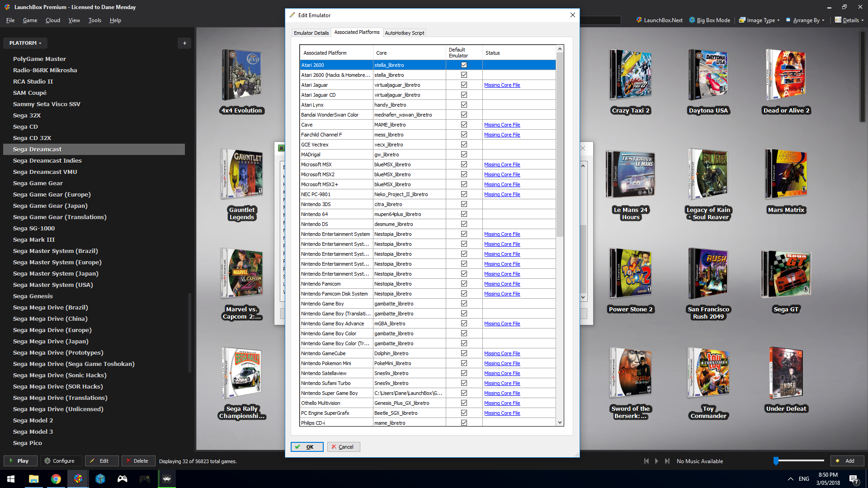This screenshot has width=868, height=488.
Task: Click Cancel in Edit Emulator dialog
Action: [344, 447]
